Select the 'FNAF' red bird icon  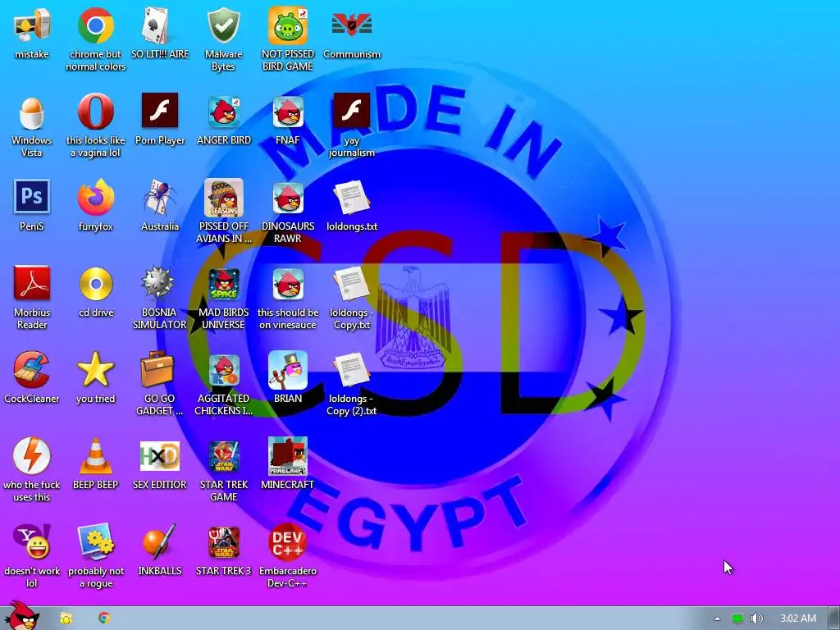point(288,112)
